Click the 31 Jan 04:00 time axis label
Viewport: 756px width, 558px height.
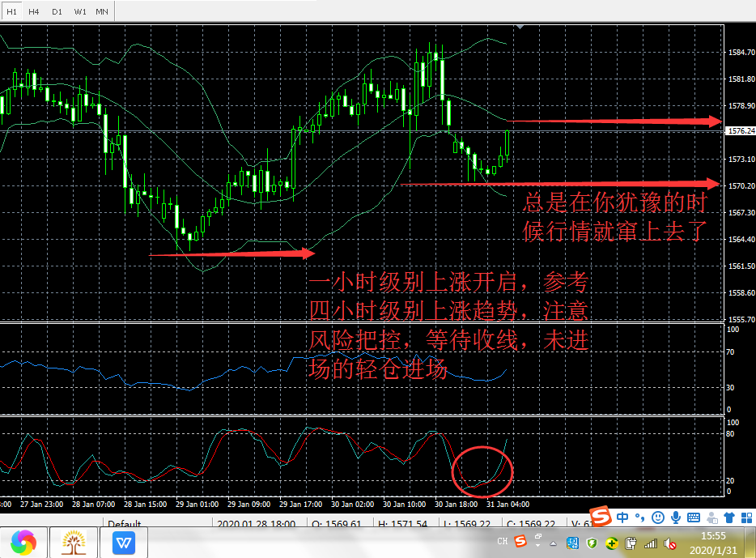pyautogui.click(x=508, y=504)
